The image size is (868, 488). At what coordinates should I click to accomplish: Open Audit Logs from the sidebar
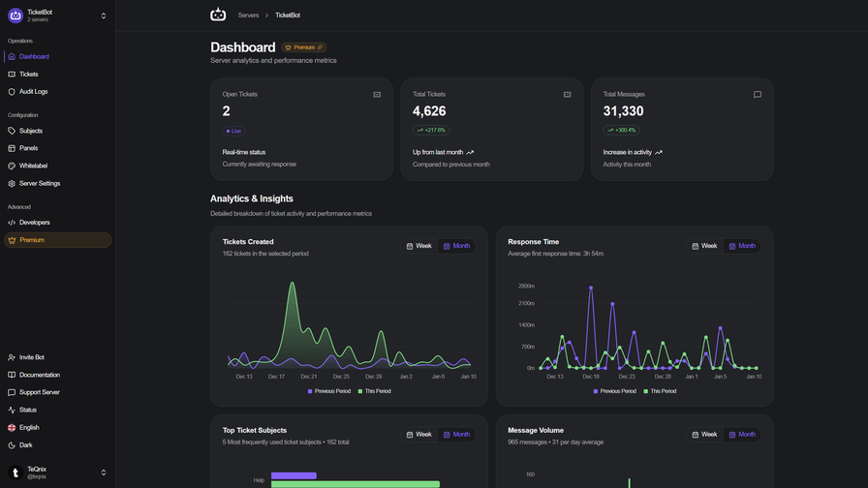[x=33, y=92]
